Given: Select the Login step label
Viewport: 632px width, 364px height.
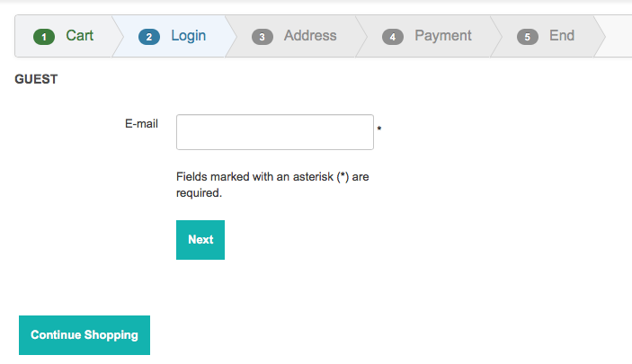Looking at the screenshot, I should [188, 36].
